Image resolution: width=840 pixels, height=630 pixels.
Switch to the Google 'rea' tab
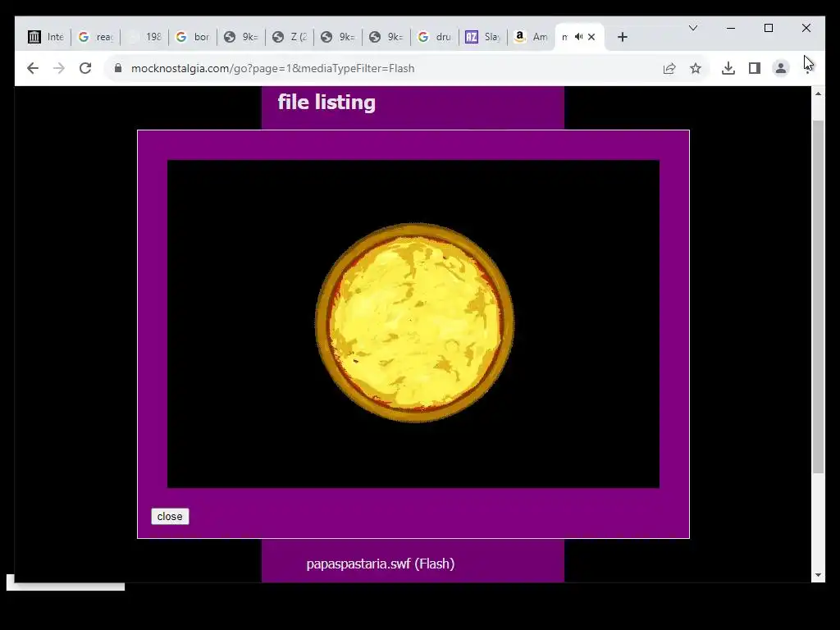point(96,37)
